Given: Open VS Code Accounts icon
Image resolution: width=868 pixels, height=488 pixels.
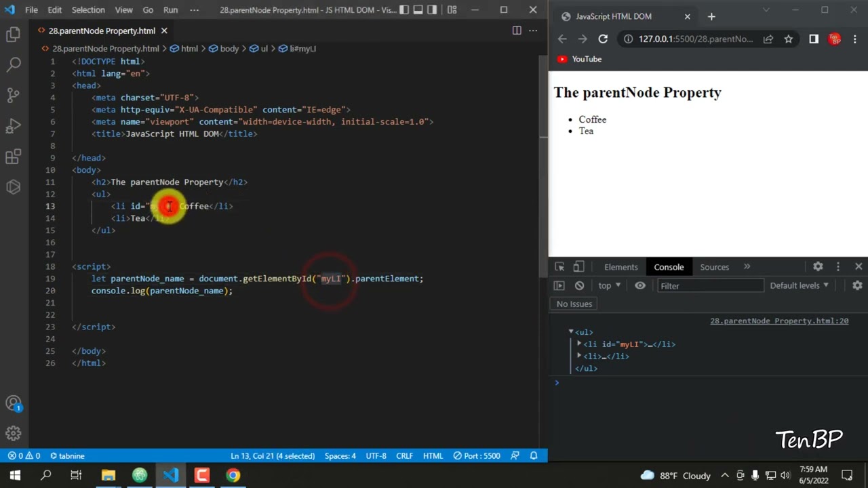Looking at the screenshot, I should [14, 403].
